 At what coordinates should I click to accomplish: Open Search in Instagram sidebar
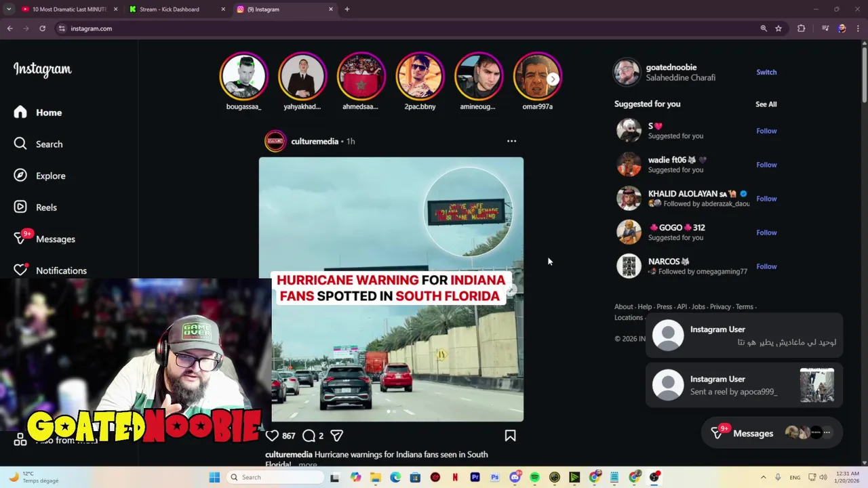39,144
